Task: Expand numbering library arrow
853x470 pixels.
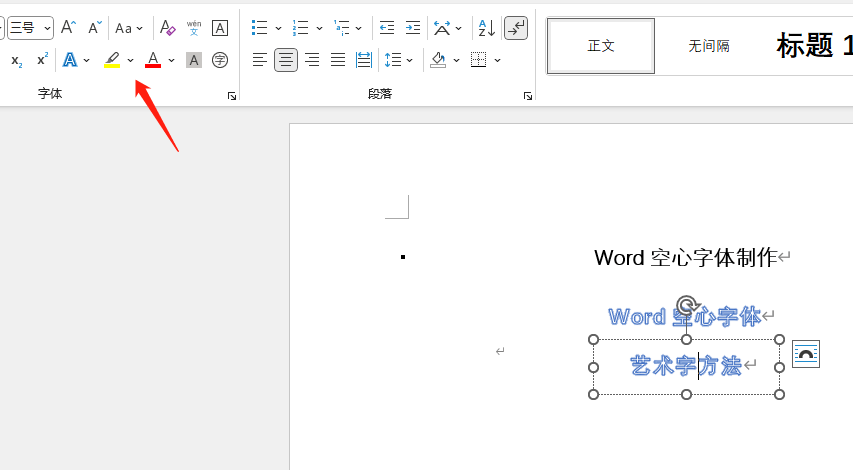Action: click(x=319, y=28)
